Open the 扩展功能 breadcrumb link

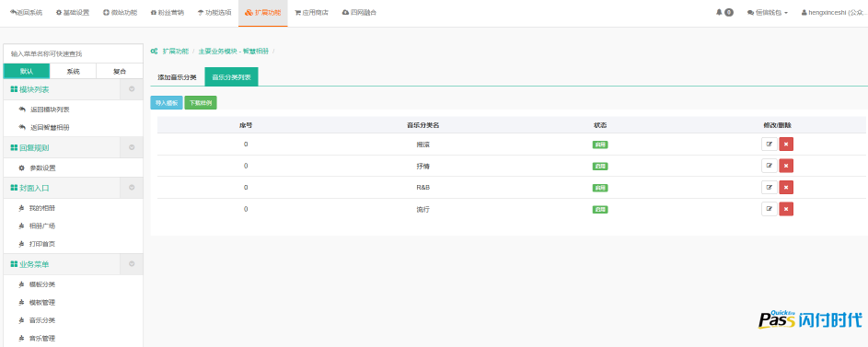click(x=176, y=51)
